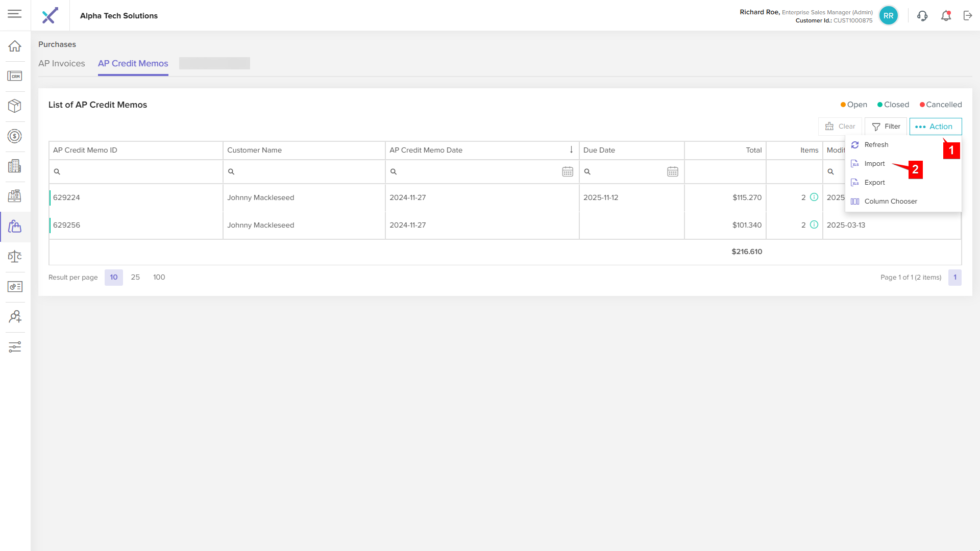Open the balance scales sidebar icon
The image size is (980, 551).
(15, 257)
